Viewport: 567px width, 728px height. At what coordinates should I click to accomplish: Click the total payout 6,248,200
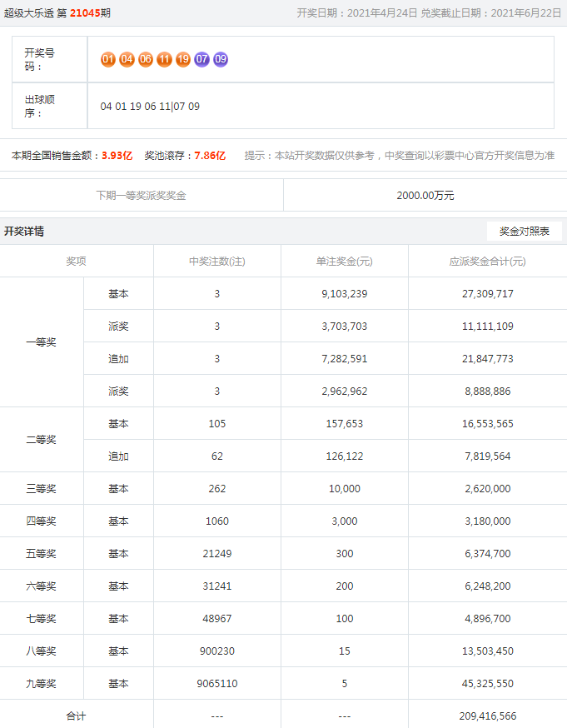(488, 586)
